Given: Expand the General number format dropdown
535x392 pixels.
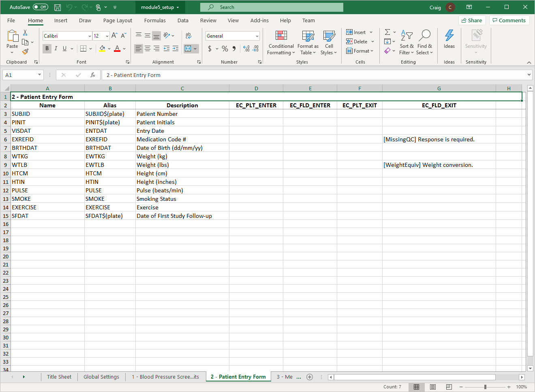Looking at the screenshot, I should pos(257,36).
